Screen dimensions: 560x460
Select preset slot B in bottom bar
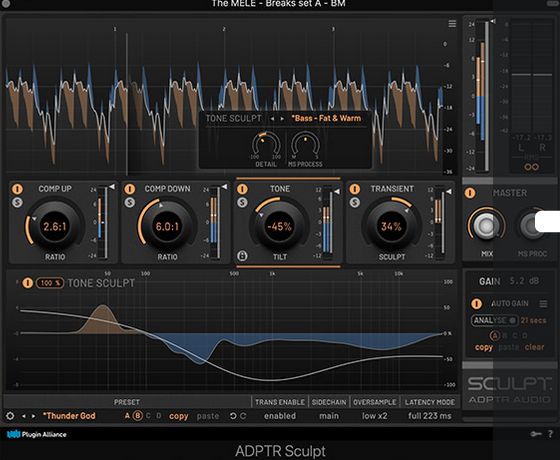coord(138,416)
